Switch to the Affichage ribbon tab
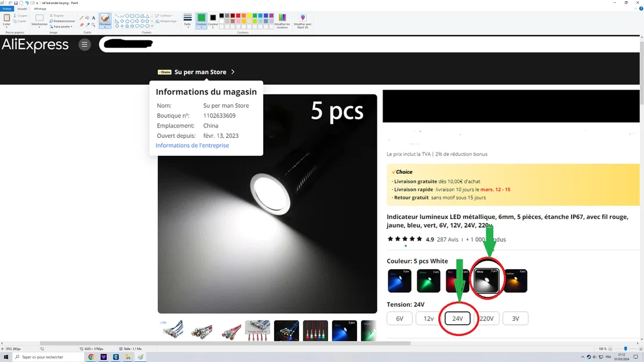 (40, 9)
